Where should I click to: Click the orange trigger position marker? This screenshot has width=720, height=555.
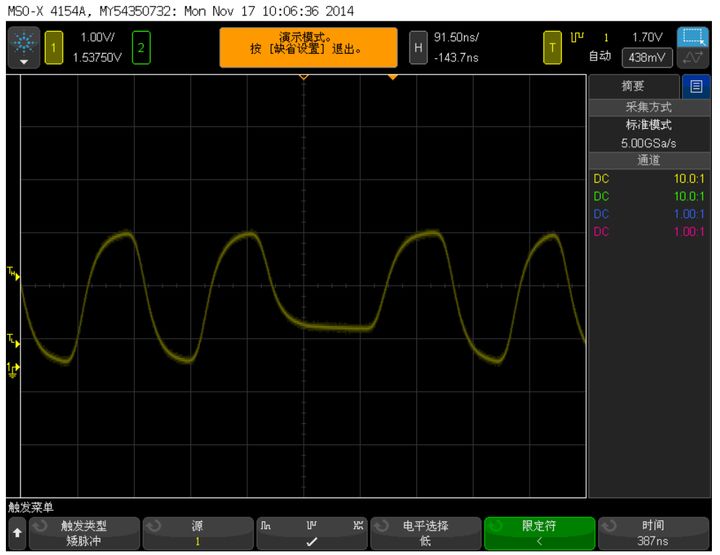[x=393, y=77]
